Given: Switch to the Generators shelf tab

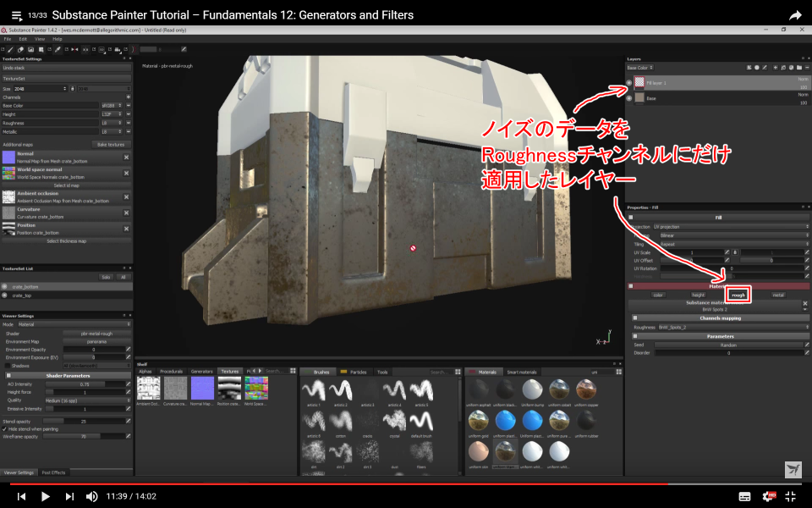Looking at the screenshot, I should [201, 371].
